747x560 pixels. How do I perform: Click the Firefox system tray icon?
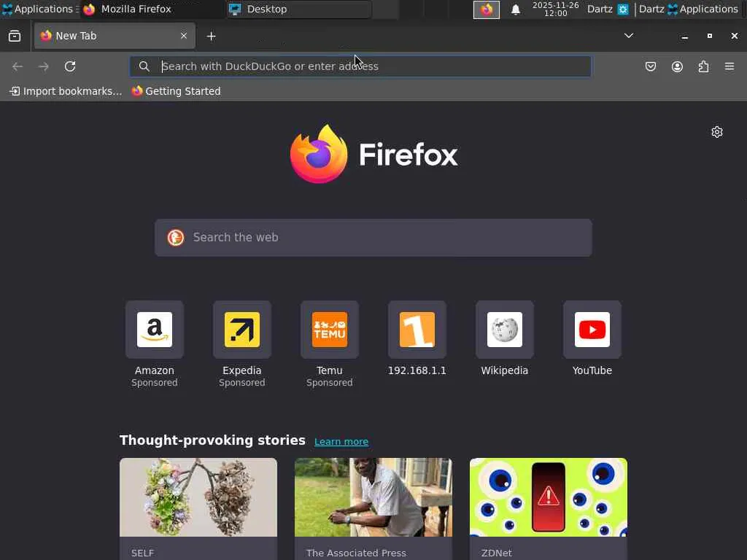click(x=487, y=9)
